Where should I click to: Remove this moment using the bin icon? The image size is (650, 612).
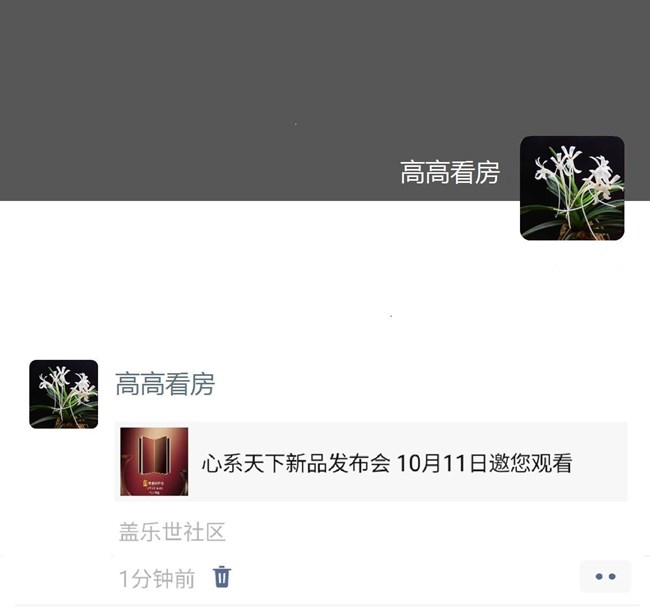222,576
